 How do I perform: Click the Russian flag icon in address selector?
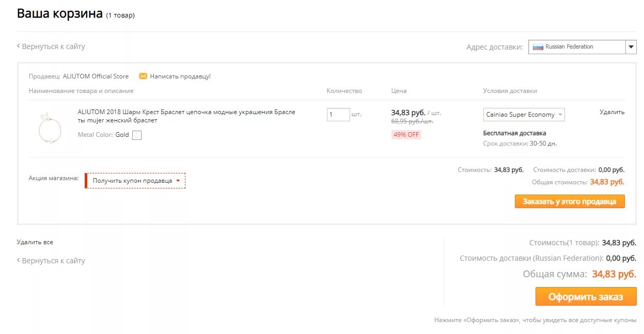tap(538, 47)
